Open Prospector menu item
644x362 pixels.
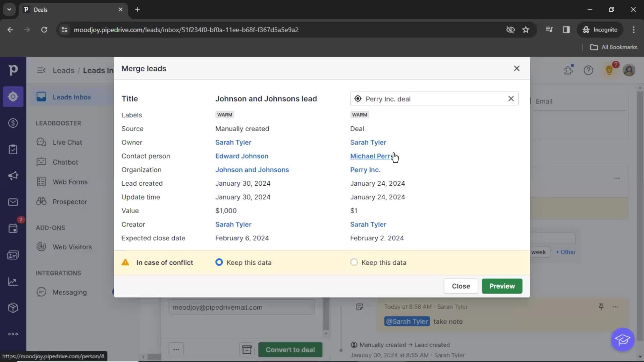click(69, 202)
